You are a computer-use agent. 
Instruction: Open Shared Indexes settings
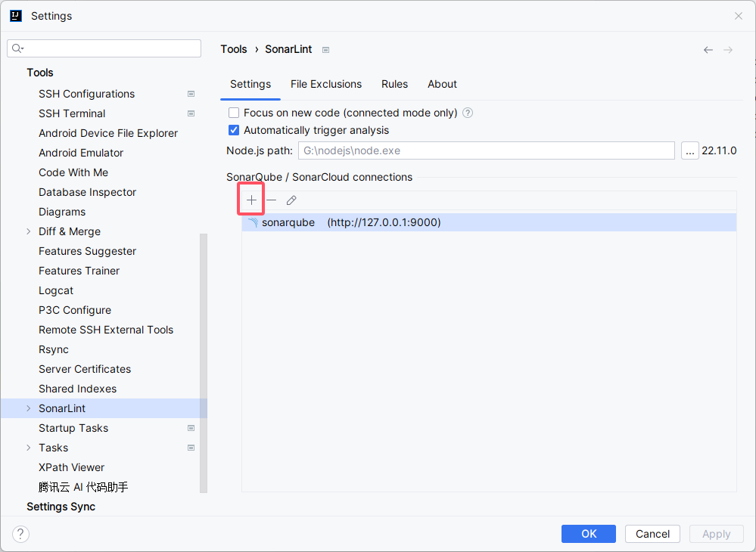(x=78, y=389)
